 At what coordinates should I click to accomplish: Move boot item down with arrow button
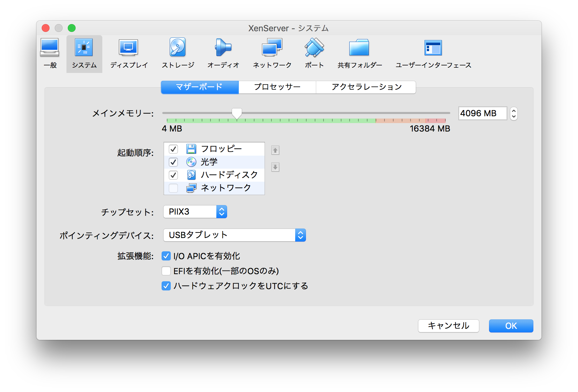275,167
